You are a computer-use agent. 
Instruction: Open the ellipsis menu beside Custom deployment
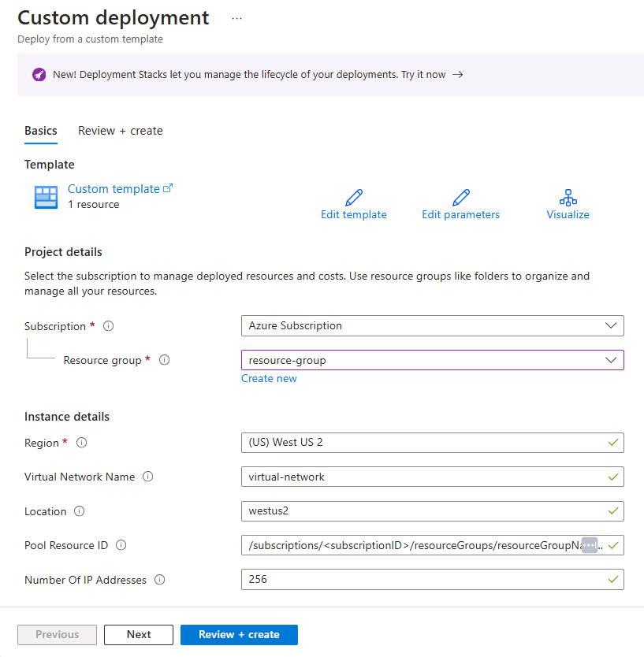(236, 17)
